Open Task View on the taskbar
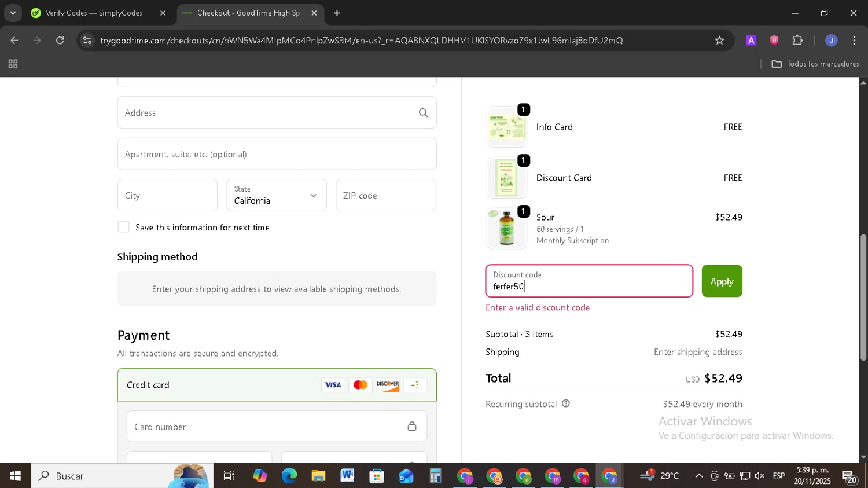Image resolution: width=868 pixels, height=488 pixels. 229,476
